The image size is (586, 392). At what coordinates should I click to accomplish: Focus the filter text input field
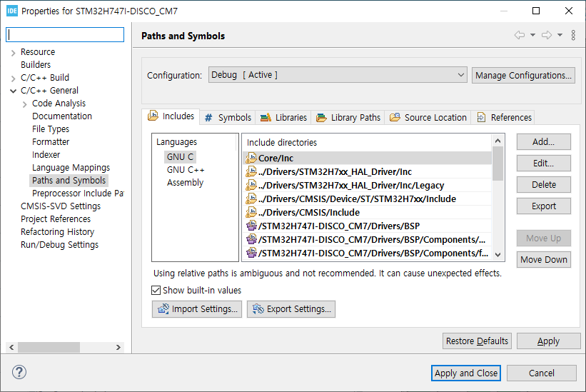(65, 34)
